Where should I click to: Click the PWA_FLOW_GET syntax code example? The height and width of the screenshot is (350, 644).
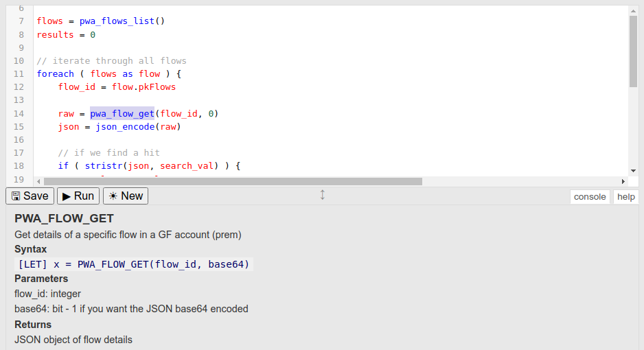(x=134, y=264)
